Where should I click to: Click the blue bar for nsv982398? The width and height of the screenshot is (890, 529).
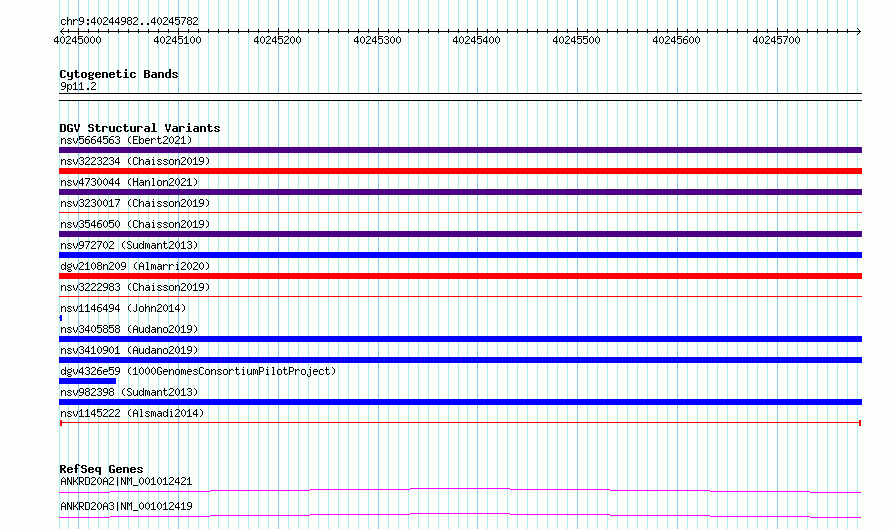(460, 402)
